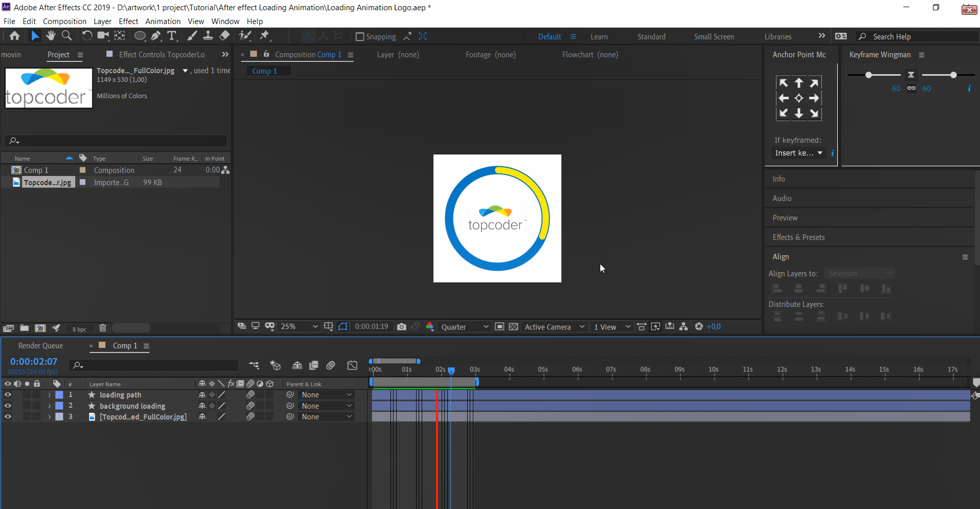Select the Eraser tool
This screenshot has height=509, width=980.
225,36
